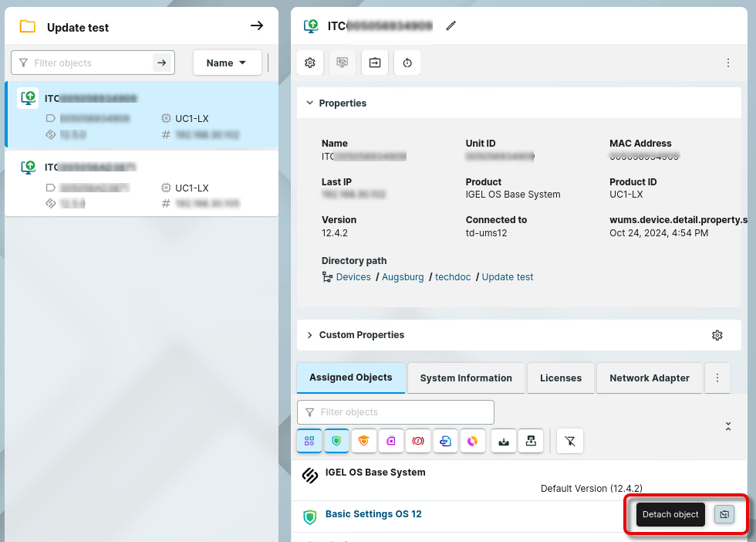
Task: Toggle the all-objects grid filter
Action: coord(309,441)
